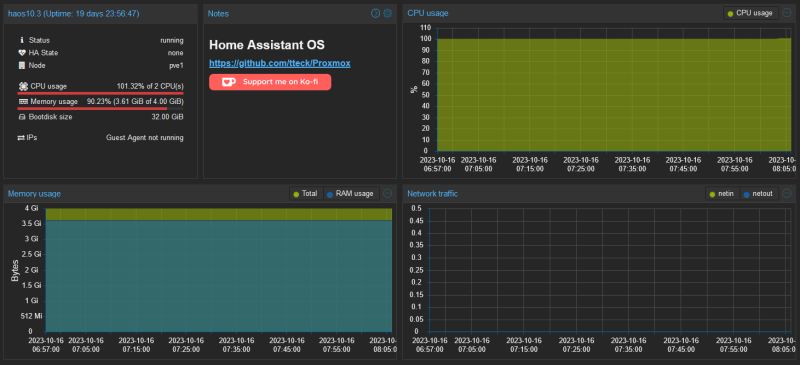Click the Status info icon
Screen dimensions: 800x365
pyautogui.click(x=22, y=40)
